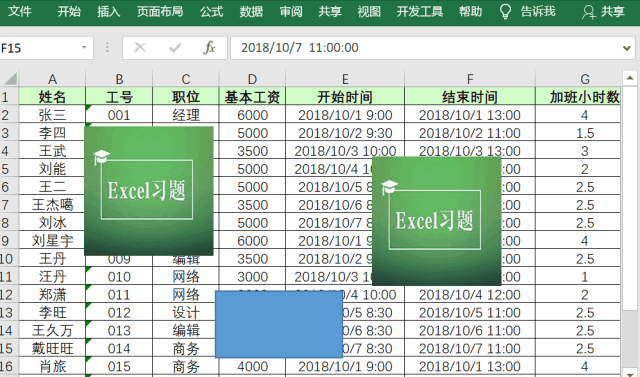Screen dimensions: 640x377
Task: Click the lightbulb 告诉我 search icon
Action: click(505, 12)
